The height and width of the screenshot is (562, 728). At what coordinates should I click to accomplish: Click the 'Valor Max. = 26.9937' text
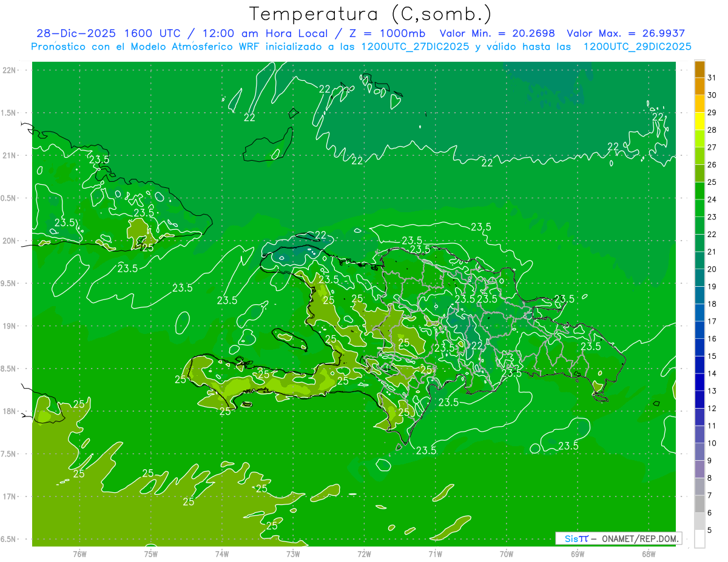tap(626, 34)
